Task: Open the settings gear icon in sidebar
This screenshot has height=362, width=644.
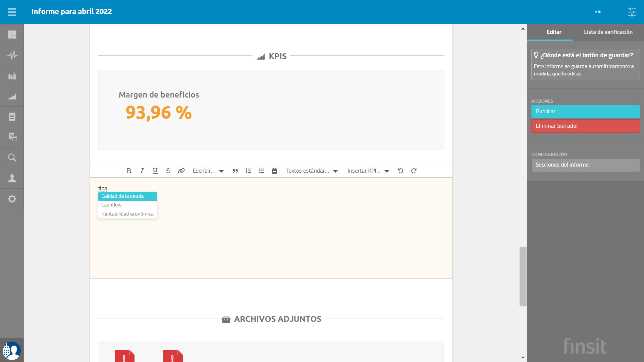Action: [12, 199]
